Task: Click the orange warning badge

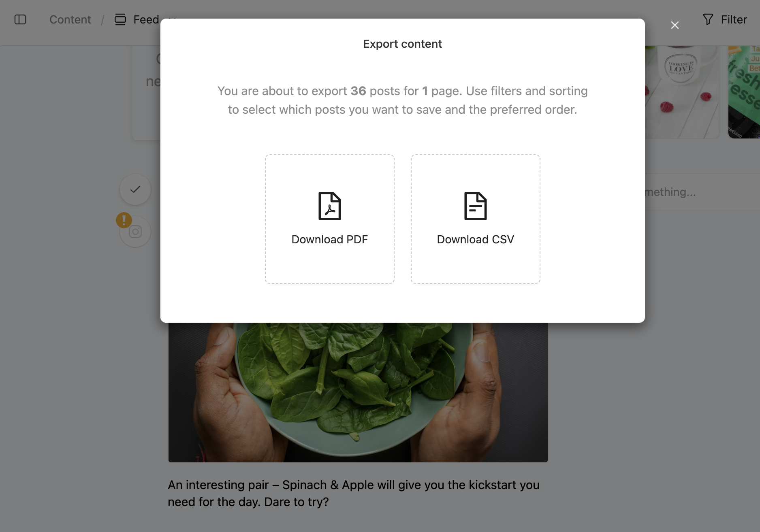Action: (124, 220)
